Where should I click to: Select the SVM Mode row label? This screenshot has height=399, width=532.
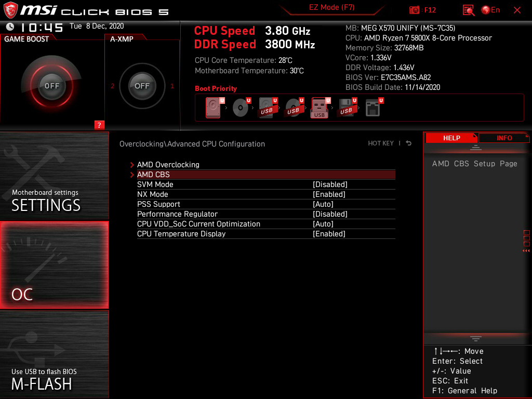coord(155,184)
